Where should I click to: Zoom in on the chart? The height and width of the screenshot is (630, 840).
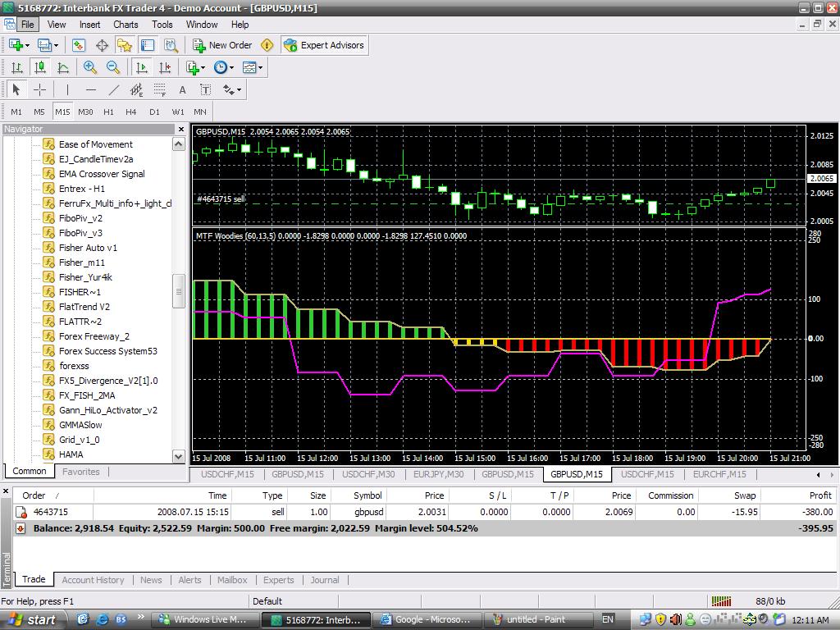point(89,67)
